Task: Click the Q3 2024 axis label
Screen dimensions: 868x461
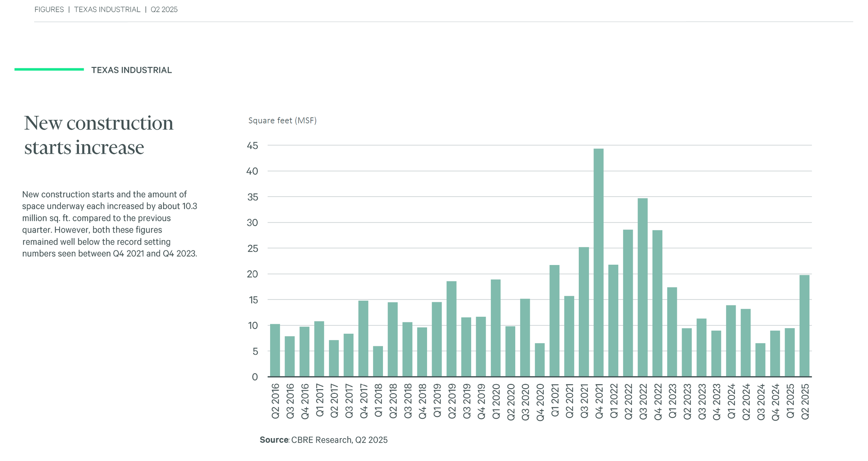Action: [x=761, y=402]
